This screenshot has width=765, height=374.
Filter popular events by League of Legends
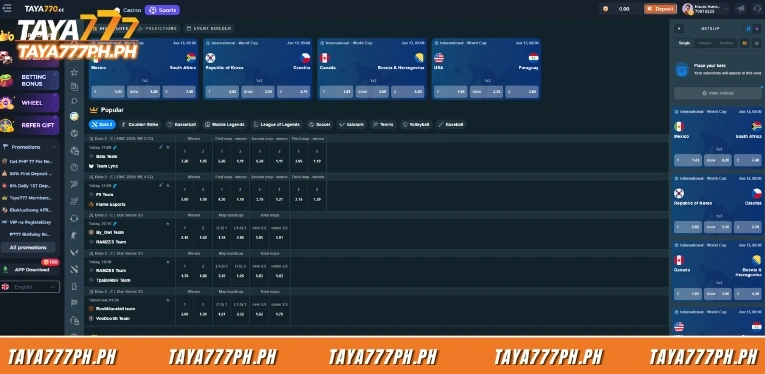point(277,124)
